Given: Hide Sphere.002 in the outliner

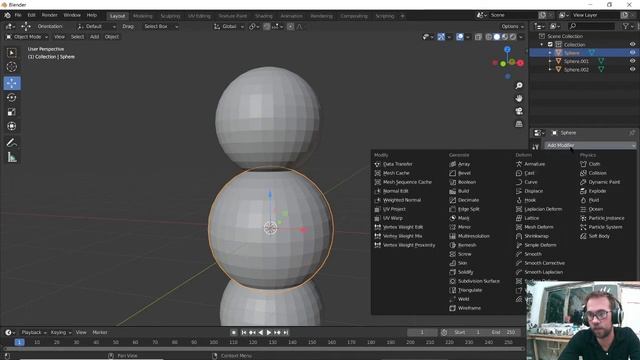Looking at the screenshot, I should [x=632, y=69].
